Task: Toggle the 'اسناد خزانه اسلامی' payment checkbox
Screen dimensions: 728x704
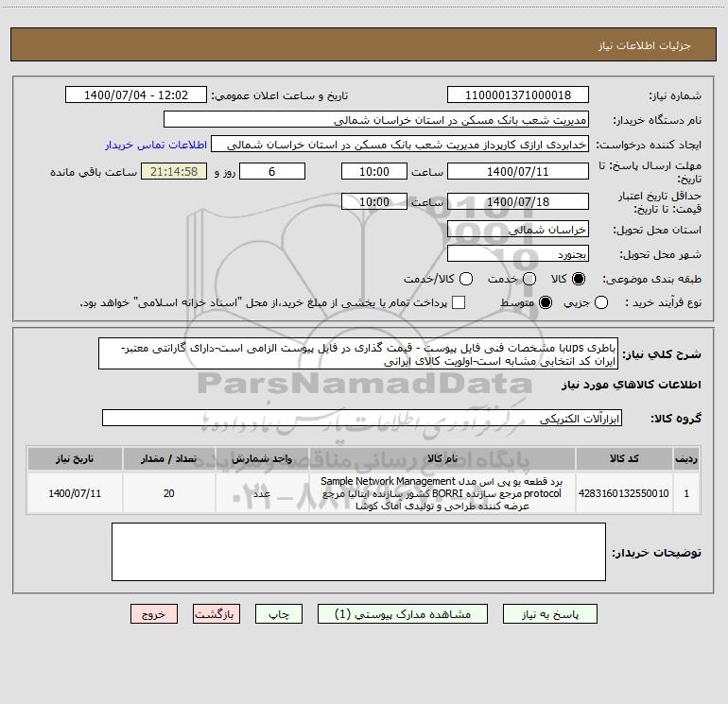Action: click(459, 302)
